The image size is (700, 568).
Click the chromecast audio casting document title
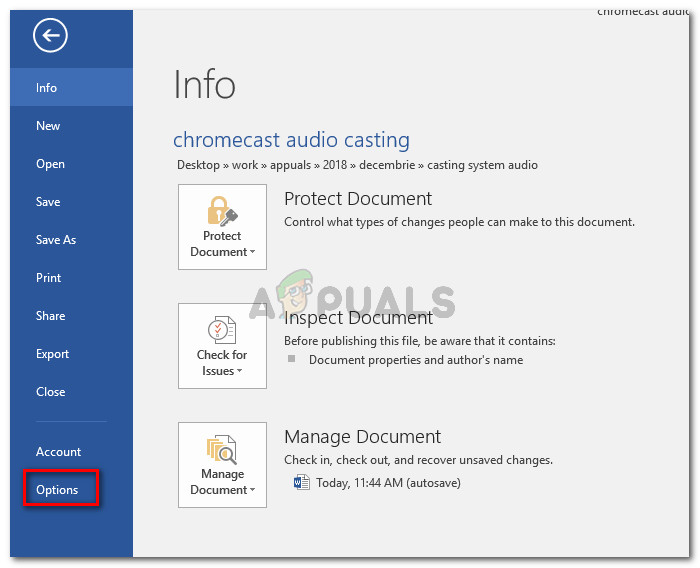coord(291,140)
